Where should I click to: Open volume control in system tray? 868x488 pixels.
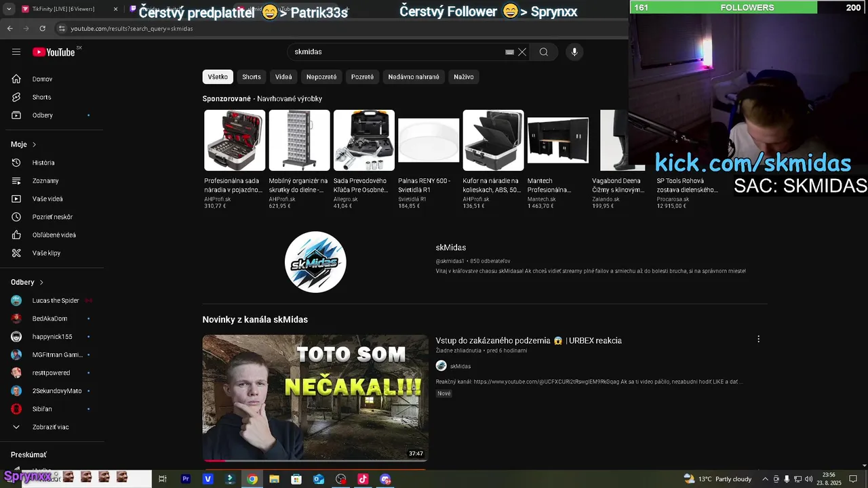point(808,479)
